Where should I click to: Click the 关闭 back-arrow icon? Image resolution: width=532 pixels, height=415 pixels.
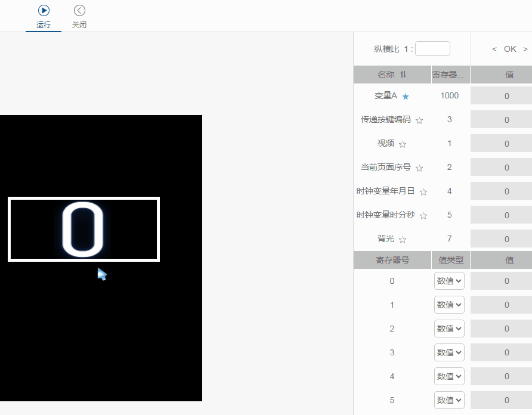click(79, 10)
